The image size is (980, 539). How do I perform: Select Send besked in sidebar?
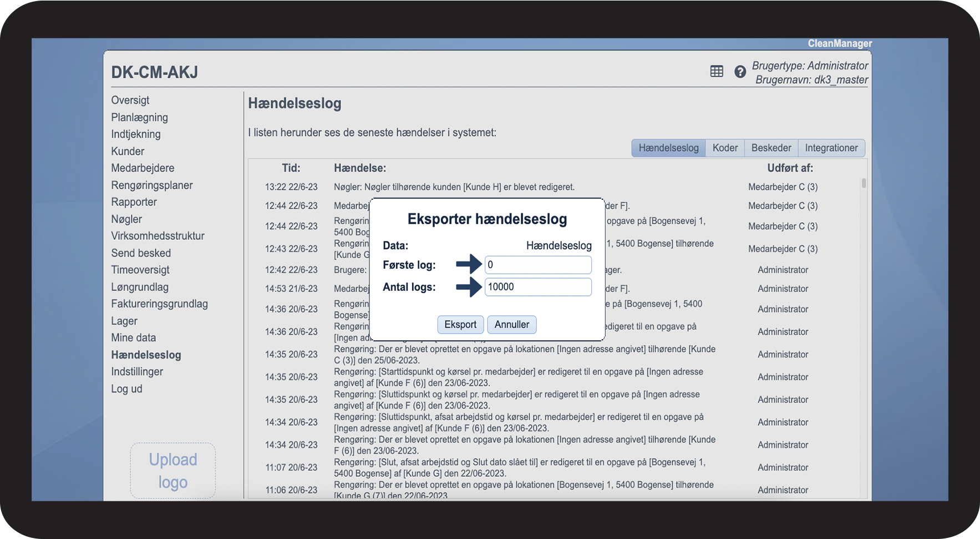[141, 253]
